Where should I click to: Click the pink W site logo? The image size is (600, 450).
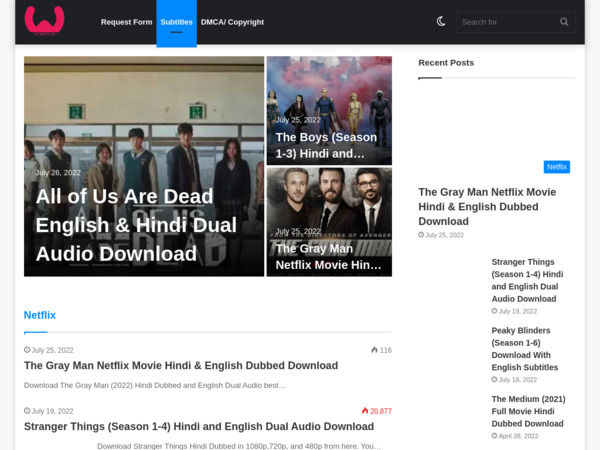click(x=44, y=21)
